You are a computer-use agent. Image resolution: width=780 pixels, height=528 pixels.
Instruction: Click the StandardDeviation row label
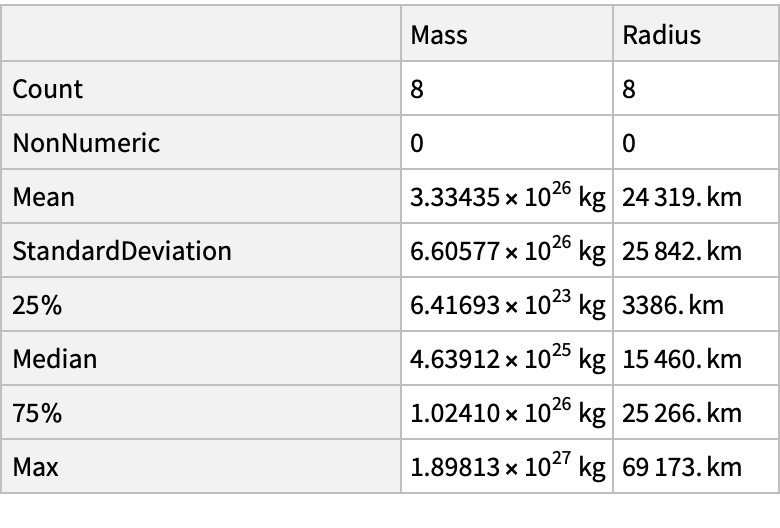point(122,251)
